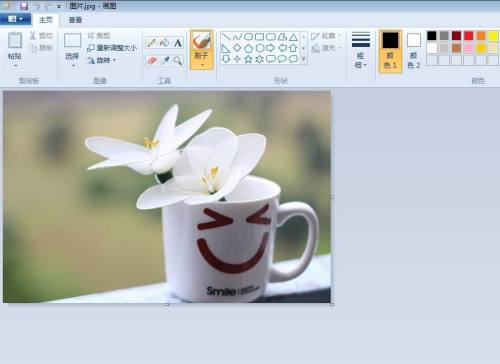Click the Save icon in title bar

[24, 6]
